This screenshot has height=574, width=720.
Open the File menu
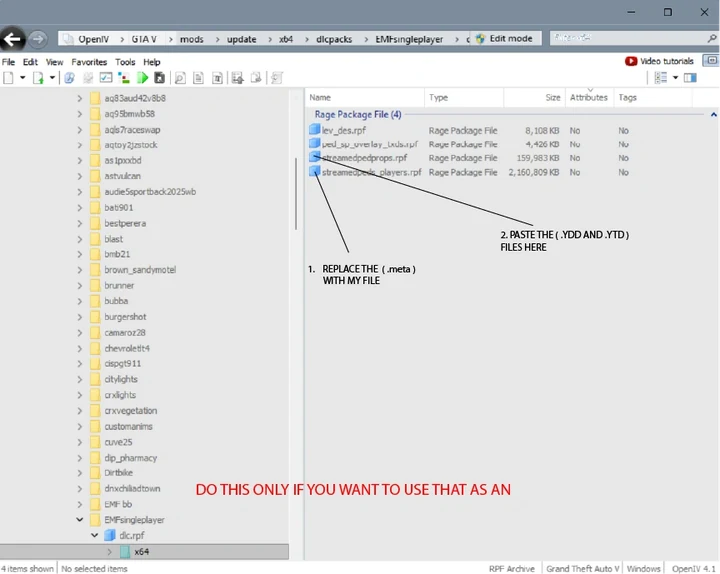(x=8, y=62)
